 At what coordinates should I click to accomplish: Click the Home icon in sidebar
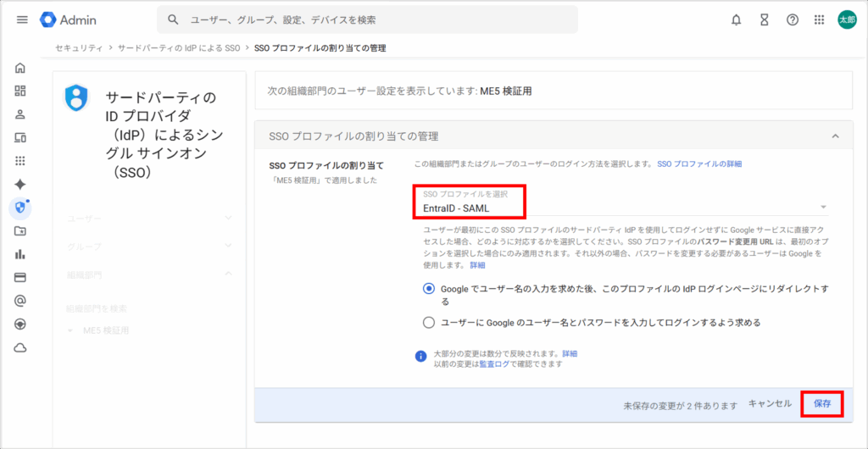tap(20, 68)
